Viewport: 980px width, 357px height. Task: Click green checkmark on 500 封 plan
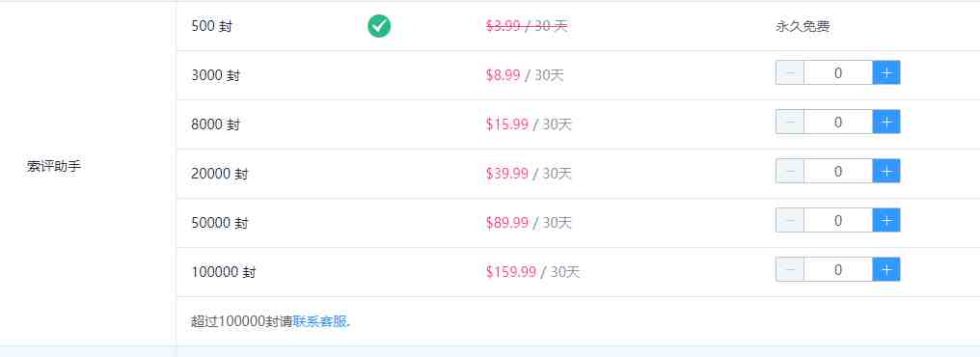[379, 26]
